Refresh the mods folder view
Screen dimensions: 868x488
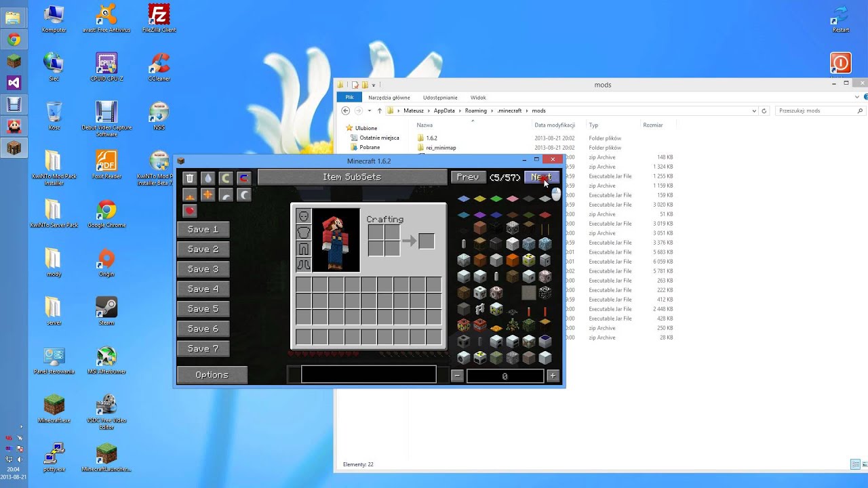click(x=764, y=110)
